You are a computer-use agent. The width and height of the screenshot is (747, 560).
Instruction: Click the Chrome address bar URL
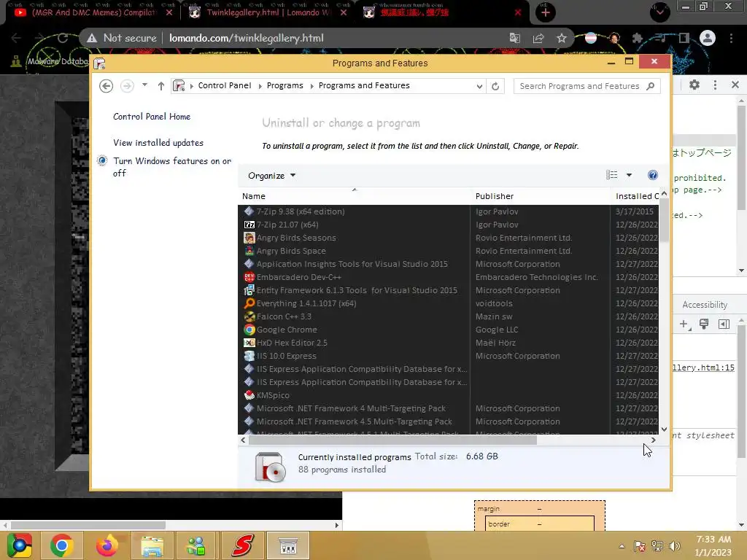point(247,38)
